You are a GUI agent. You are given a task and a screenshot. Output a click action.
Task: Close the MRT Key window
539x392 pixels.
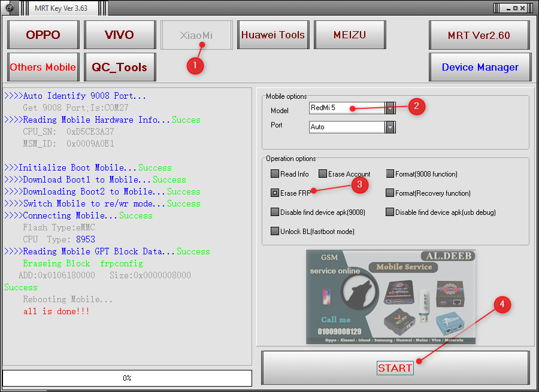522,8
